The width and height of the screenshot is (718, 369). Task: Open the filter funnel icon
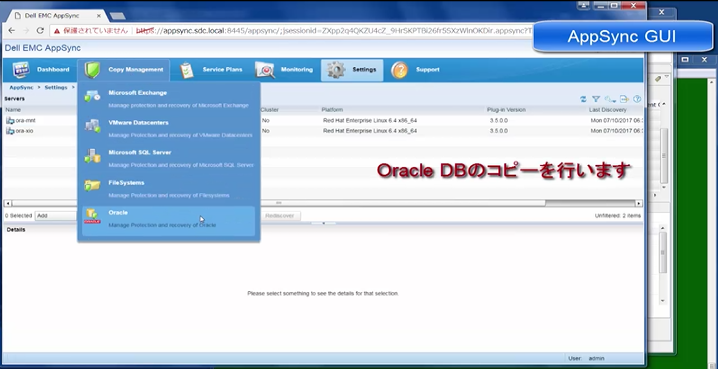click(x=596, y=99)
